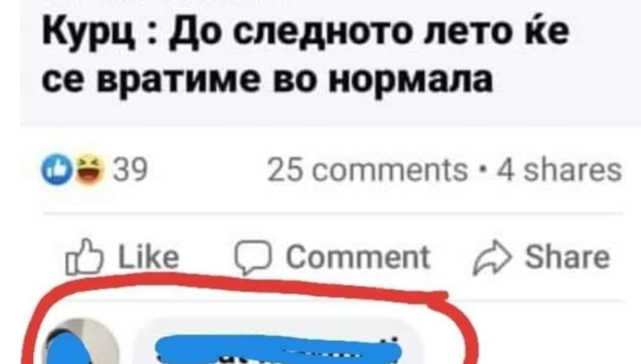
Task: Open the 25 comments link
Action: [368, 170]
